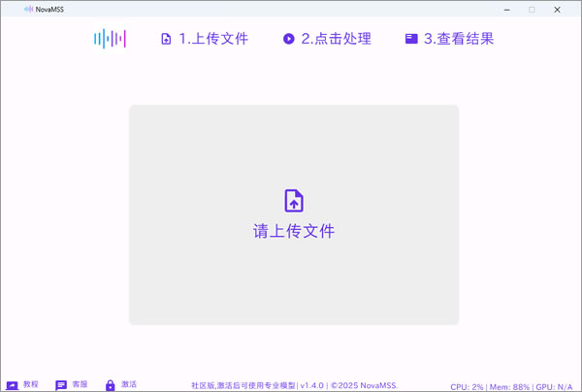This screenshot has width=582, height=392.
Task: Click the lock icon for activation
Action: (111, 385)
